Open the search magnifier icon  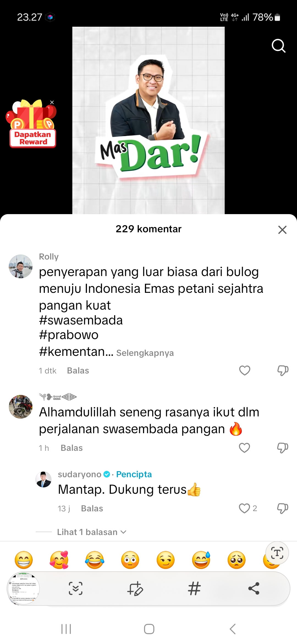coord(279,46)
